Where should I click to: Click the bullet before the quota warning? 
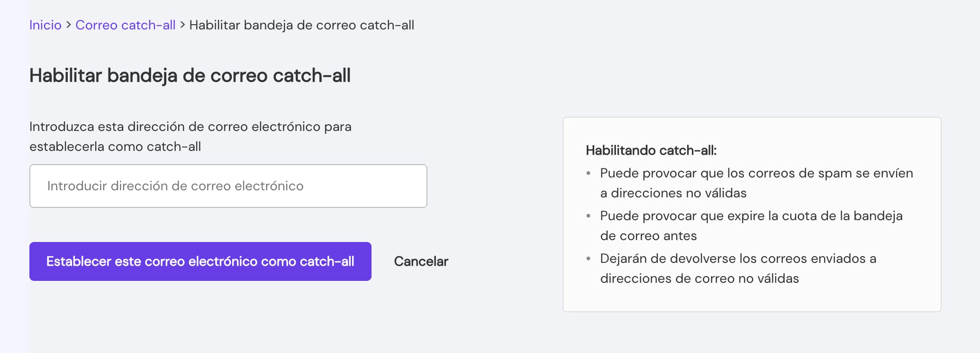(589, 216)
